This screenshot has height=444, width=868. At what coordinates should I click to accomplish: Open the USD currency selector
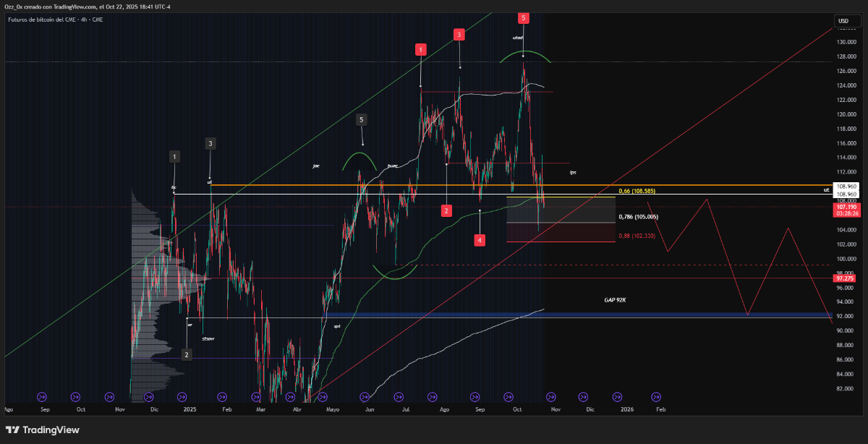[843, 21]
